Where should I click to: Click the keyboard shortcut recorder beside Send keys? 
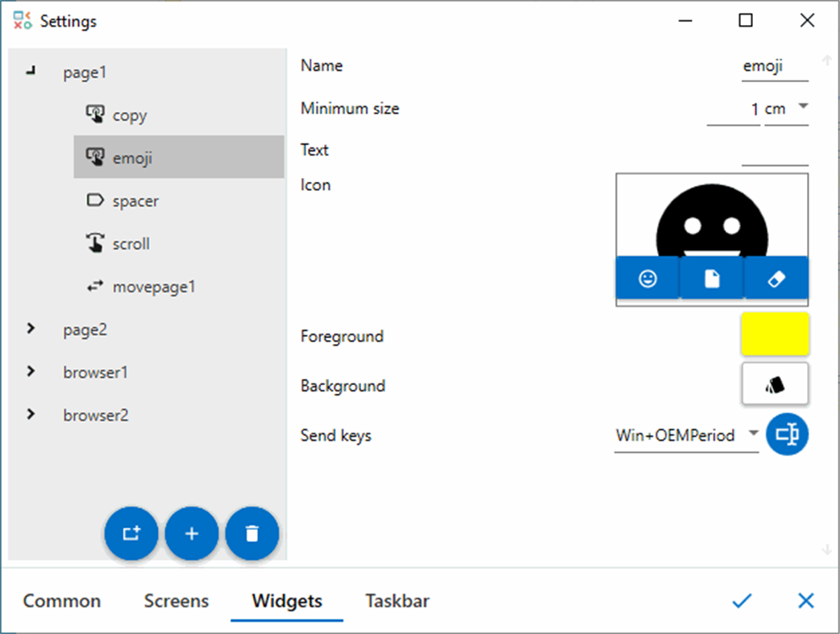(x=787, y=434)
